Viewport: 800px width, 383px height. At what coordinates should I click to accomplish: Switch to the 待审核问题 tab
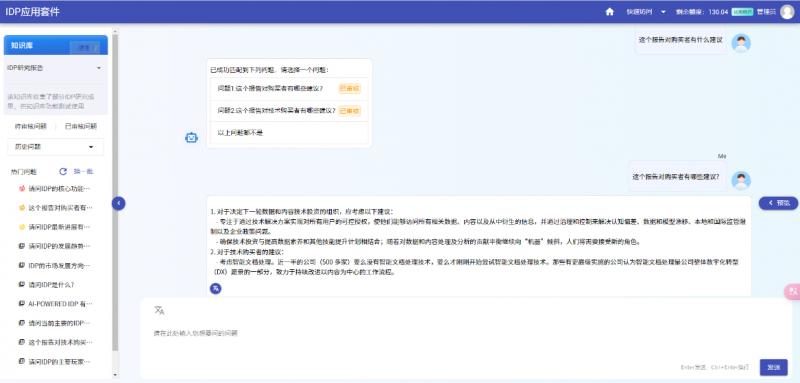[30, 126]
